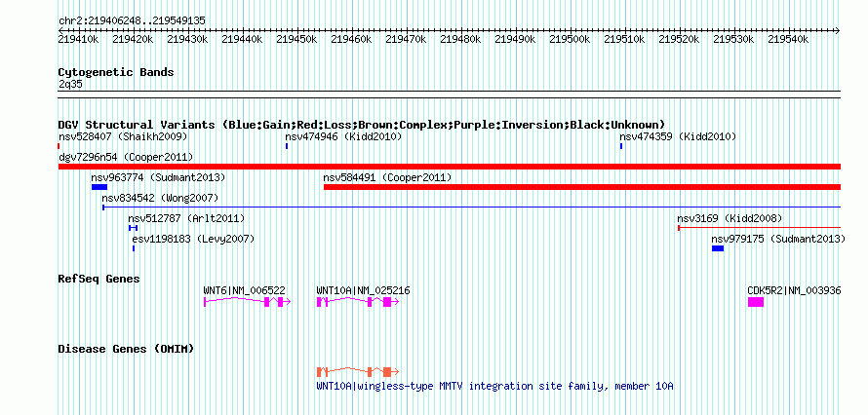Open the CDK5R2|NM_003936 gene label

click(794, 290)
